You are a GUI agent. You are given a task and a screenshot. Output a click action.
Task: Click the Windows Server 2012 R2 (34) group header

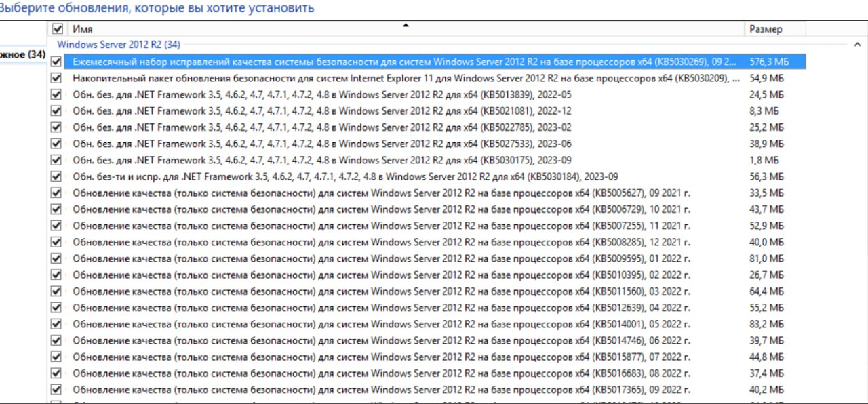pyautogui.click(x=119, y=45)
